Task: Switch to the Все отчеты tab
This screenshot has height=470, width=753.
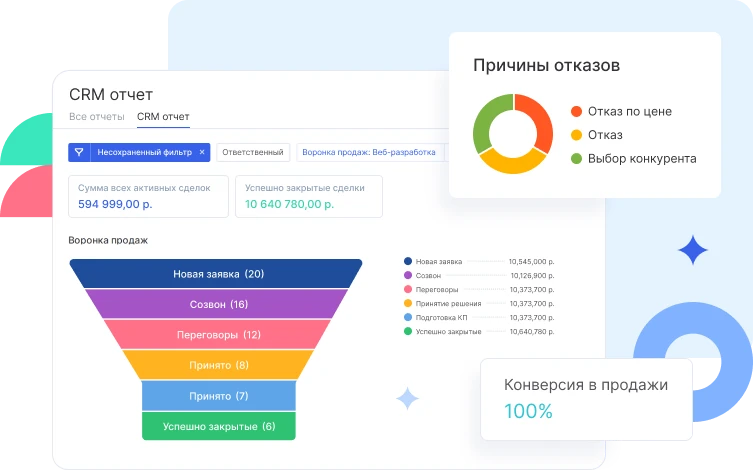Action: point(96,117)
